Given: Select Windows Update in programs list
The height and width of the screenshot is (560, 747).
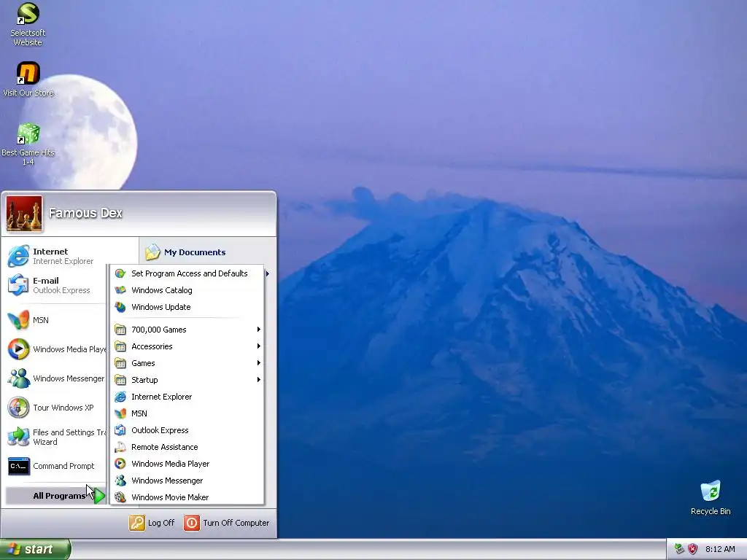Looking at the screenshot, I should [x=187, y=307].
